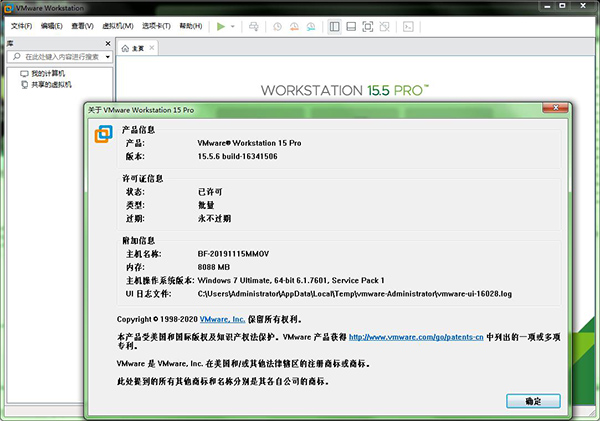Click the 批量 license type value
The height and width of the screenshot is (421, 600).
click(x=206, y=205)
